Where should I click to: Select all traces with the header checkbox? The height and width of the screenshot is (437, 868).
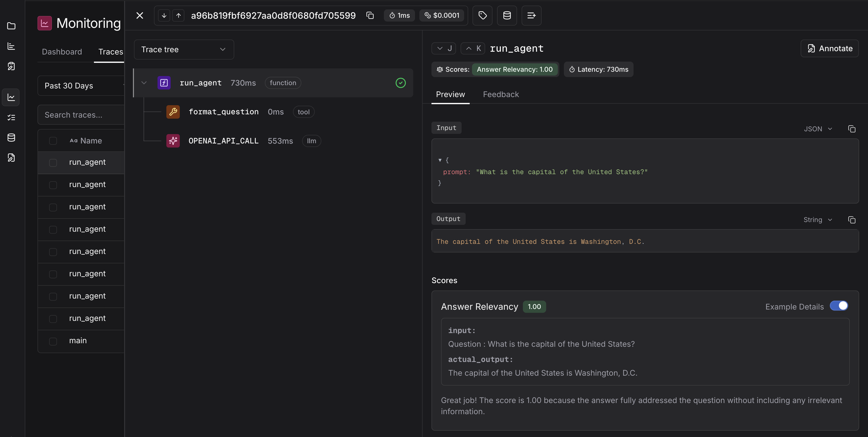53,141
